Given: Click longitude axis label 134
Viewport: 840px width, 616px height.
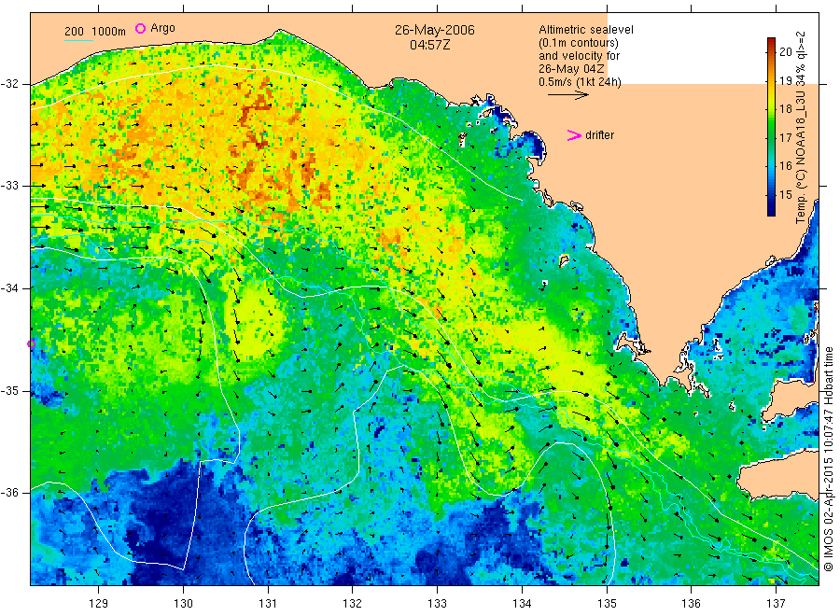Looking at the screenshot, I should click(x=522, y=604).
